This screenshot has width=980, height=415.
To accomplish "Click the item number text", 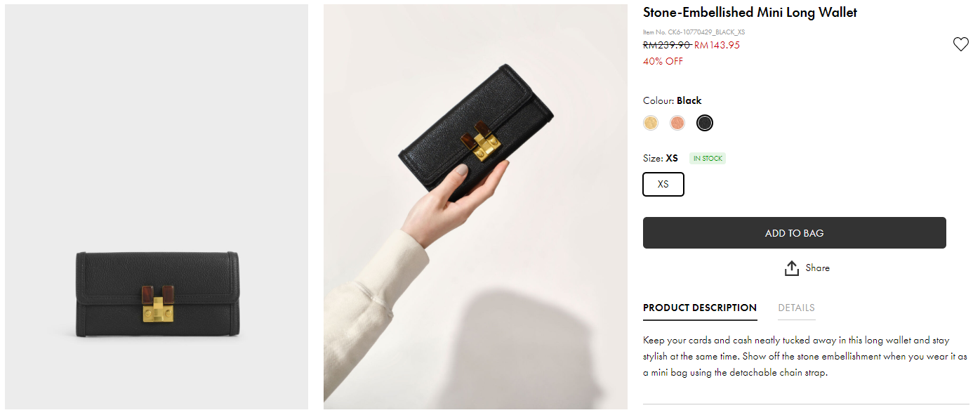I will [694, 32].
